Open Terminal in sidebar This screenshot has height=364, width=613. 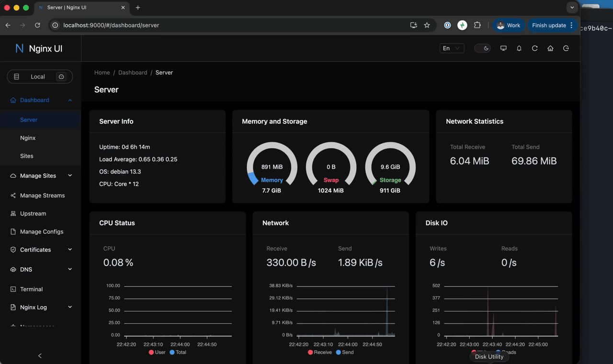(40, 289)
